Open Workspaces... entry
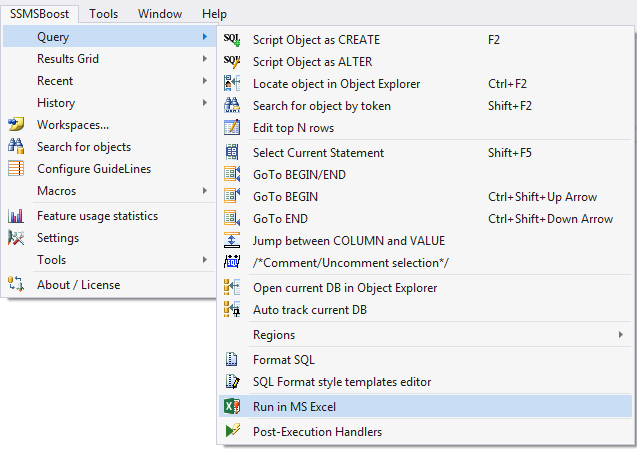The width and height of the screenshot is (637, 449). tap(109, 124)
